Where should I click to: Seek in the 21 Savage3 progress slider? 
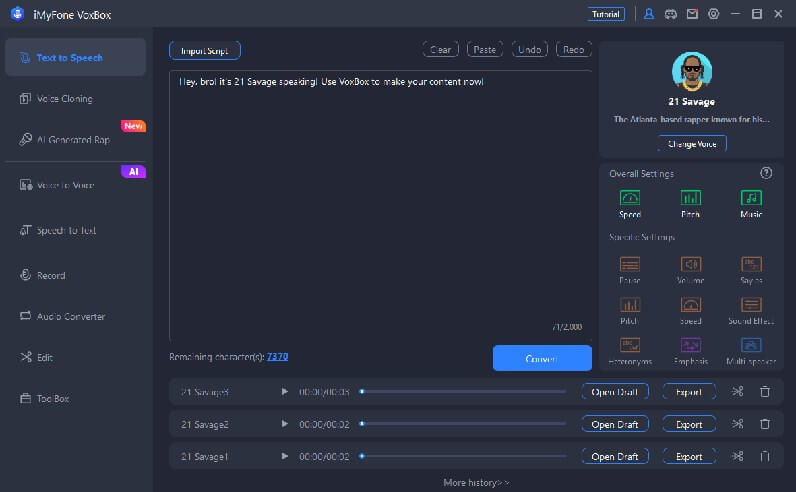463,391
